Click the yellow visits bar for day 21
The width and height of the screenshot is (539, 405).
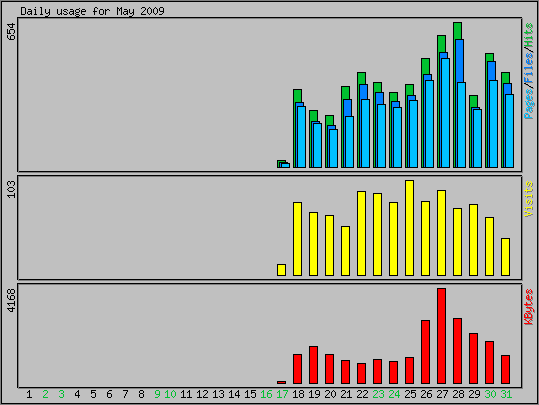pyautogui.click(x=345, y=251)
